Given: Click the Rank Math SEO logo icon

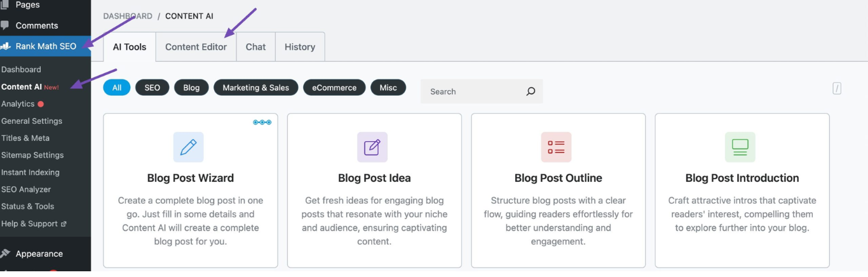Looking at the screenshot, I should click(6, 46).
